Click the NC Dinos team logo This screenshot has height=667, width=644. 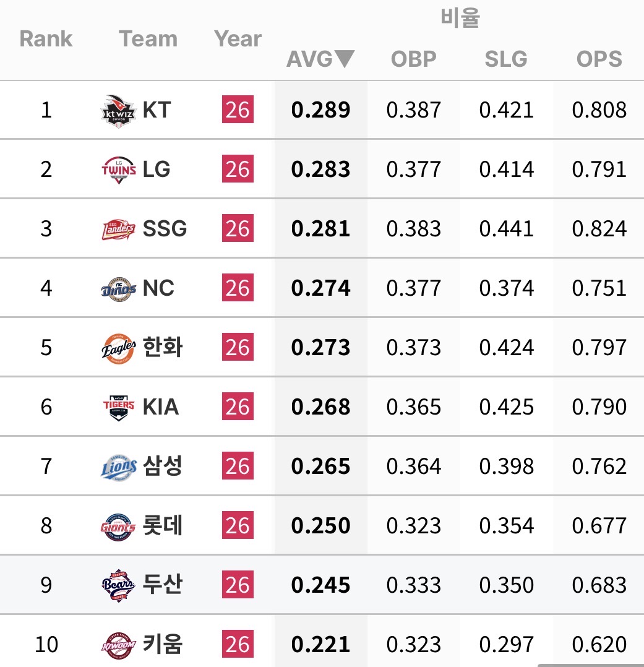119,289
